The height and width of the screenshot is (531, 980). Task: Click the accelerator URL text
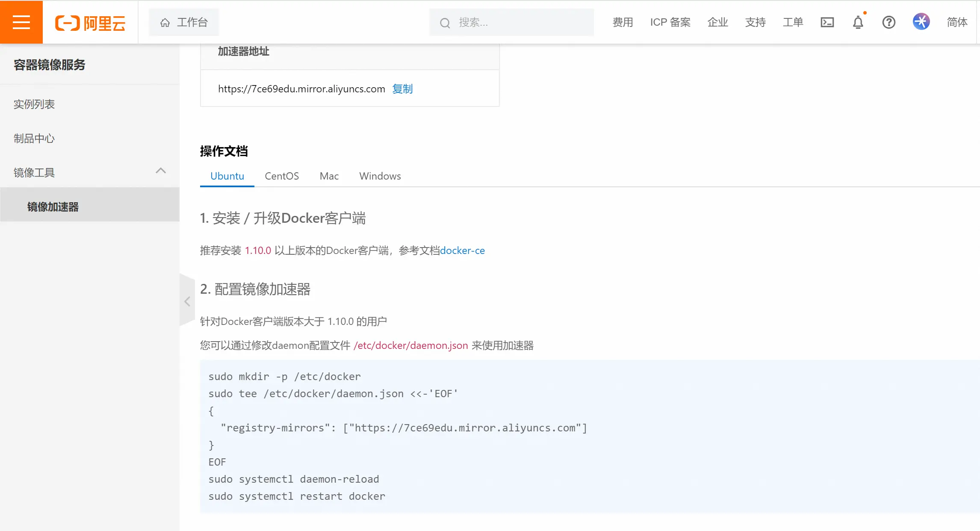click(x=301, y=89)
